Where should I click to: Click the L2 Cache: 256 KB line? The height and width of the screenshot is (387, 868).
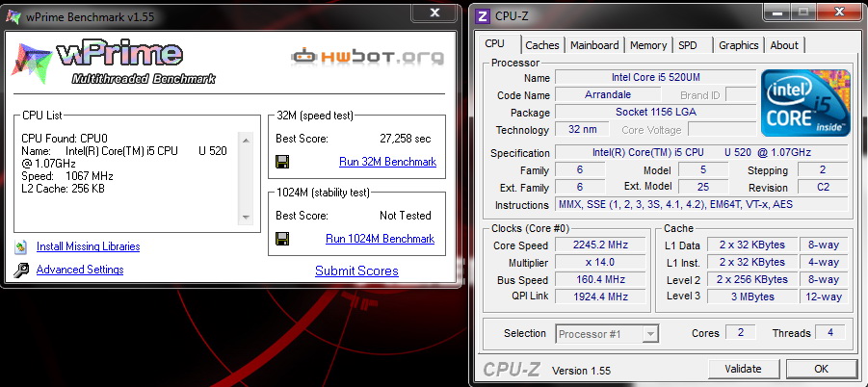tap(64, 189)
